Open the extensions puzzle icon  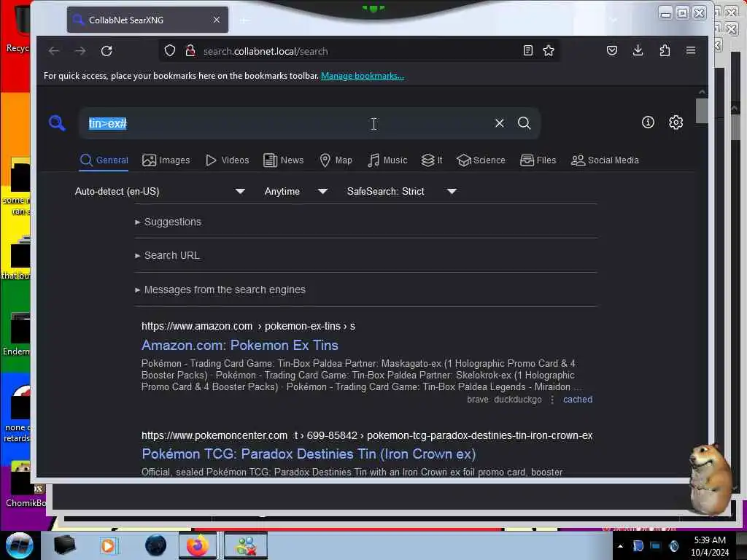(x=665, y=50)
